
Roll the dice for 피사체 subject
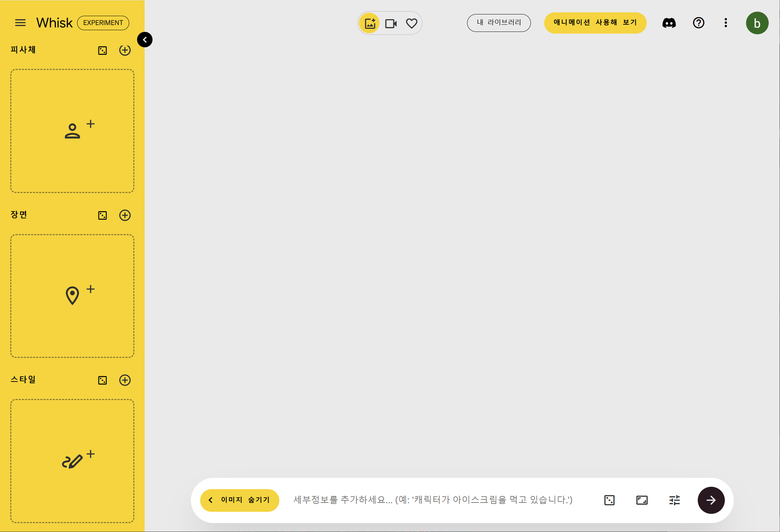(102, 50)
